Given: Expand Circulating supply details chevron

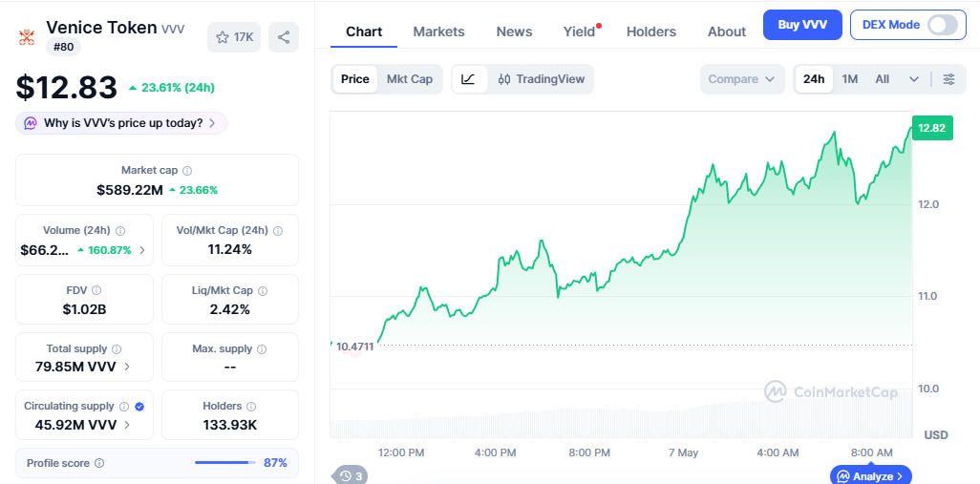Looking at the screenshot, I should tap(127, 425).
